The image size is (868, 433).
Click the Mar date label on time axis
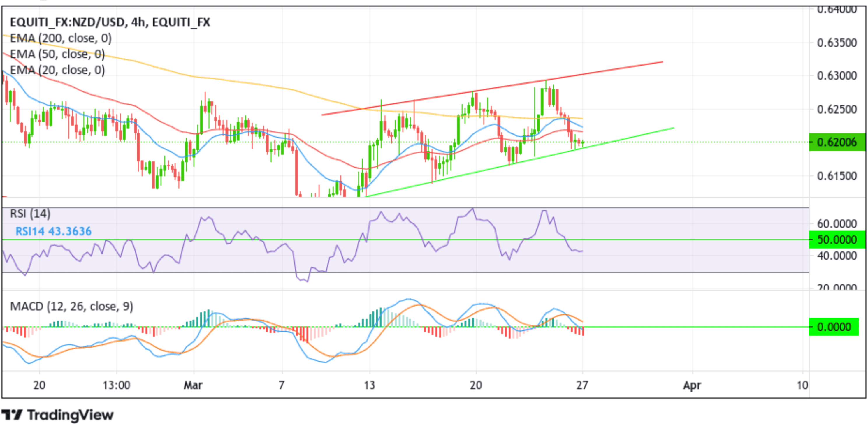[x=193, y=385]
